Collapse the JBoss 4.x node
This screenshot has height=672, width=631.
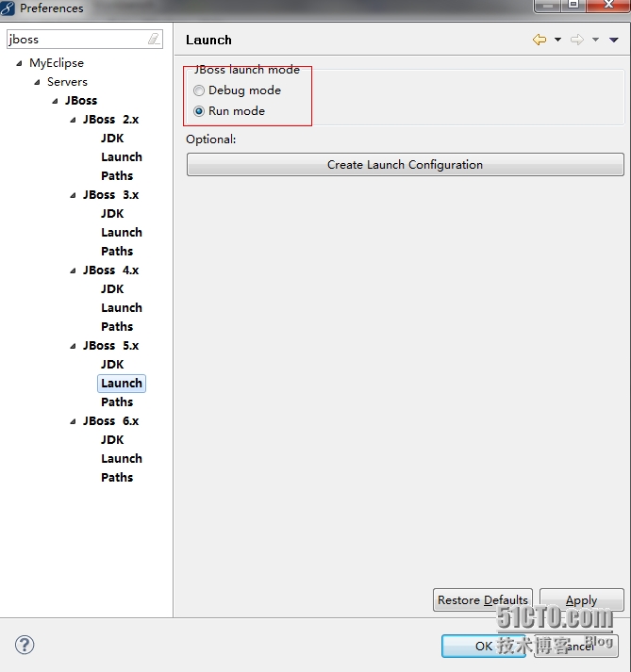tap(74, 270)
